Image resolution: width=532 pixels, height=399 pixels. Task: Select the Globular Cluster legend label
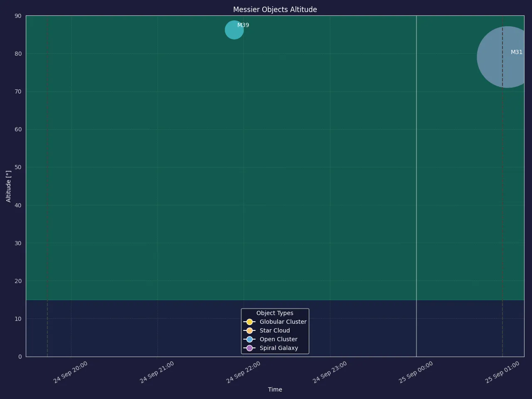pyautogui.click(x=283, y=322)
